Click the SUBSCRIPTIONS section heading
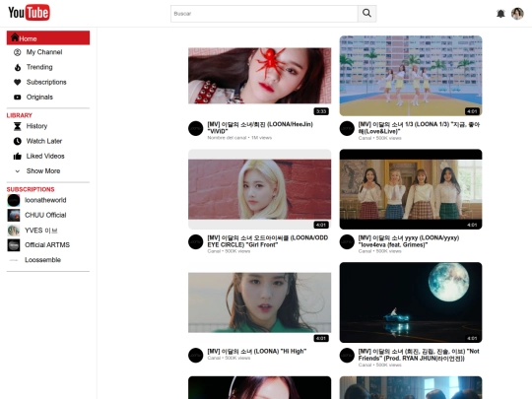 tap(31, 189)
